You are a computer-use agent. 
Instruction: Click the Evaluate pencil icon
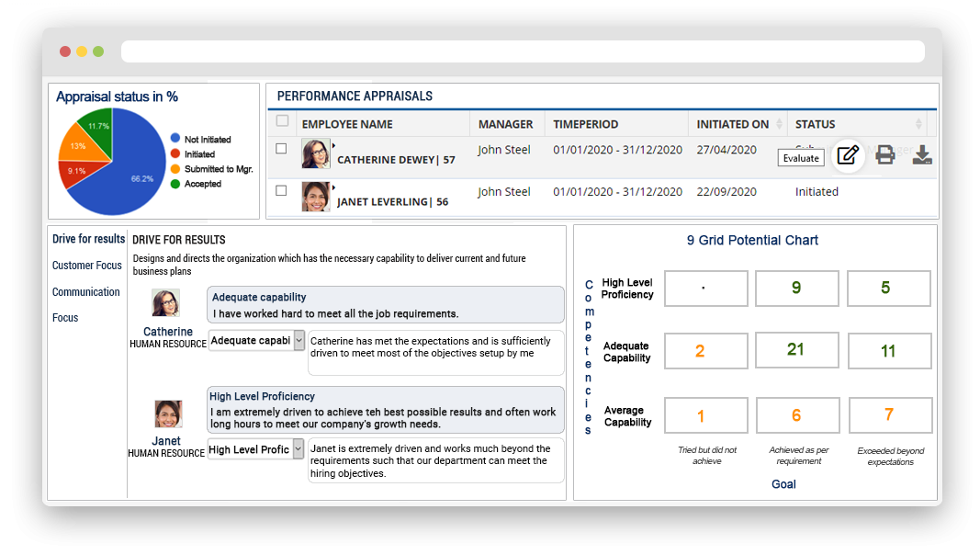[x=848, y=156]
